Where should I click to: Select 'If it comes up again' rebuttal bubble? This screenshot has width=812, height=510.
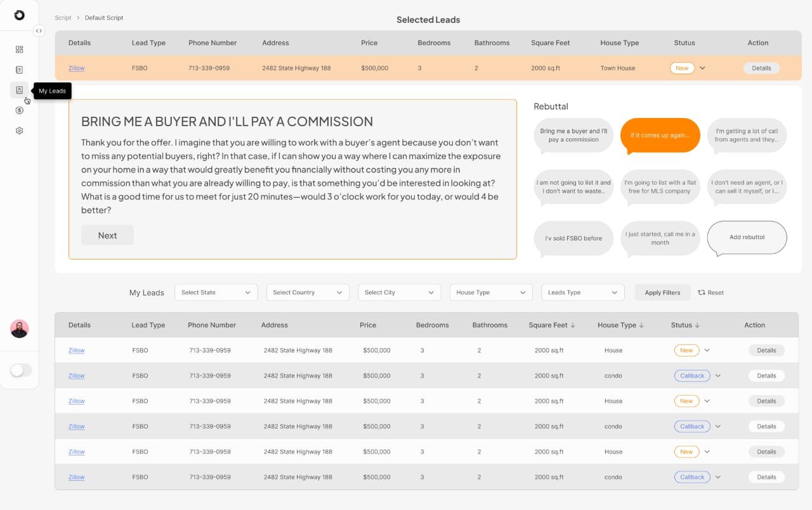[x=660, y=136]
